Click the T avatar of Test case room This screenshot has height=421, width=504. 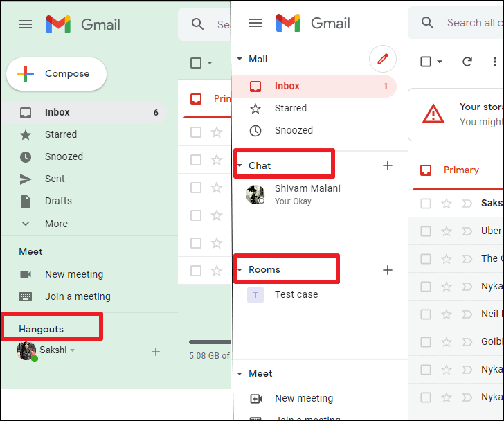click(255, 295)
